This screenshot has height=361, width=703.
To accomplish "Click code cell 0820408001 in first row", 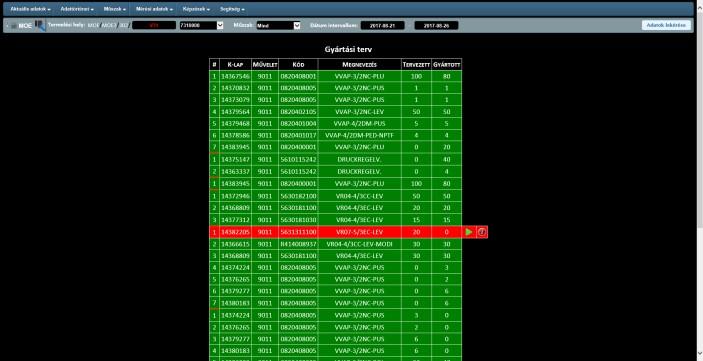I will coord(298,76).
